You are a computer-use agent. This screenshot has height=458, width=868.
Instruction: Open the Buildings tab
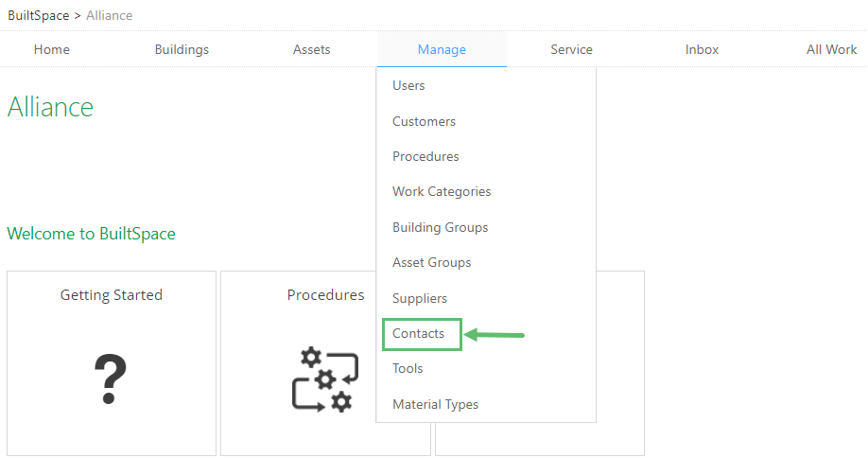tap(182, 49)
